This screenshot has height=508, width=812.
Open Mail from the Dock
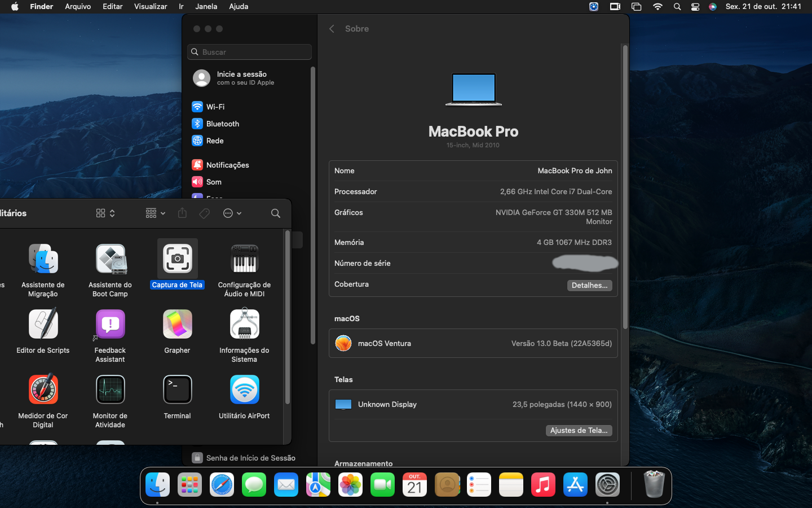coord(286,485)
